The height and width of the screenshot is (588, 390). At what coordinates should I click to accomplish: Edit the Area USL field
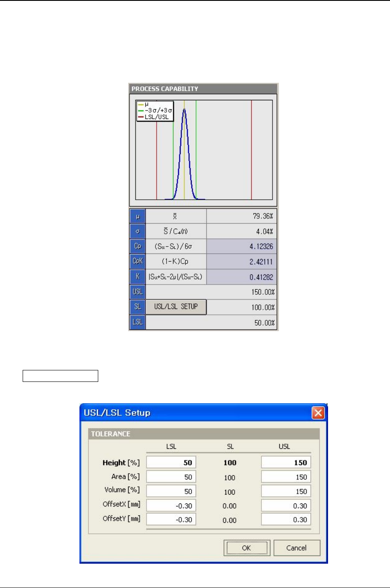pyautogui.click(x=286, y=477)
